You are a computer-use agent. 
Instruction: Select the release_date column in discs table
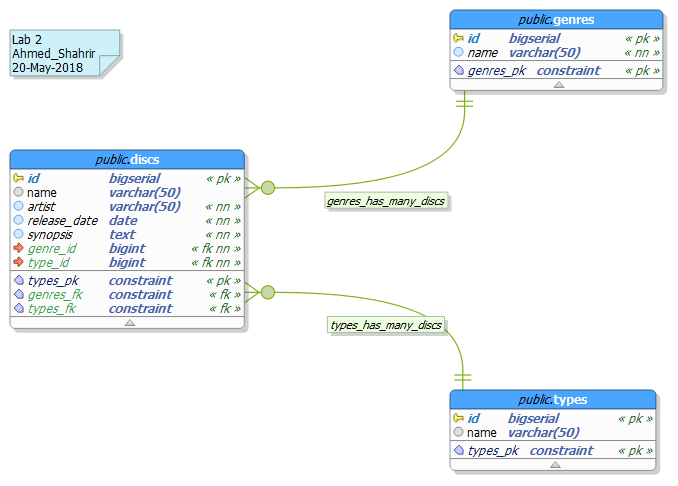62,220
